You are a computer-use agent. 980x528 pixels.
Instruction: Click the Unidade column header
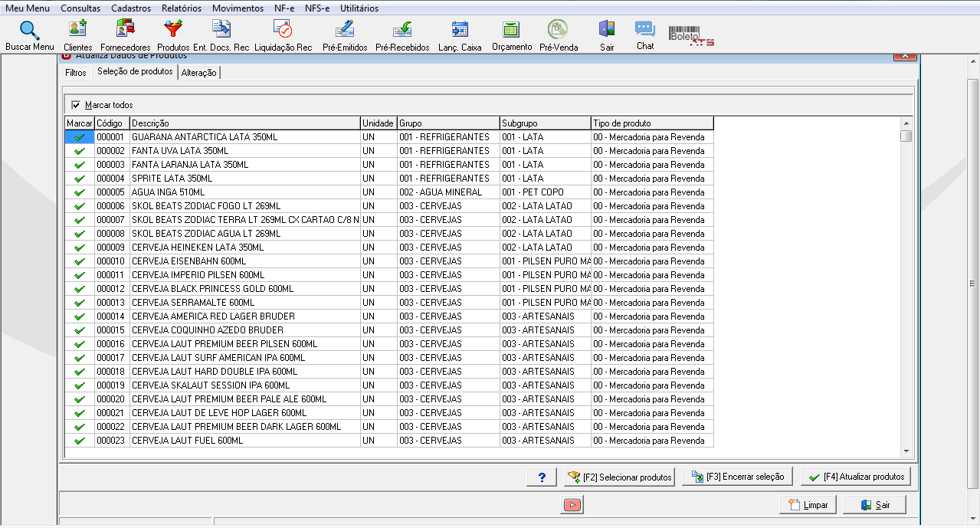tap(379, 123)
